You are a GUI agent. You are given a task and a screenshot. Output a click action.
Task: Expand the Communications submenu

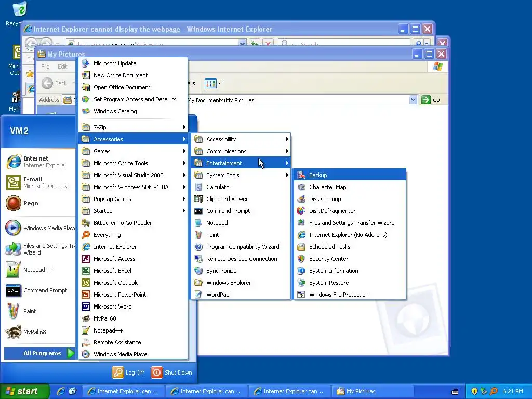coord(241,151)
